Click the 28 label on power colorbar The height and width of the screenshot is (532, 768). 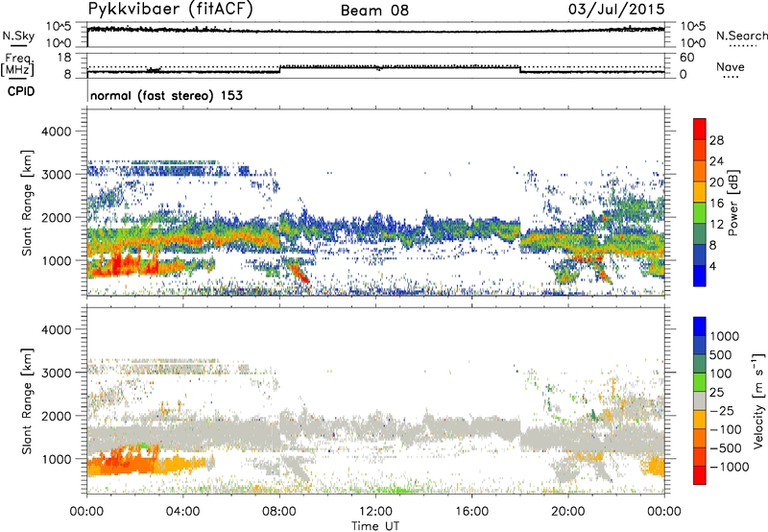(716, 140)
